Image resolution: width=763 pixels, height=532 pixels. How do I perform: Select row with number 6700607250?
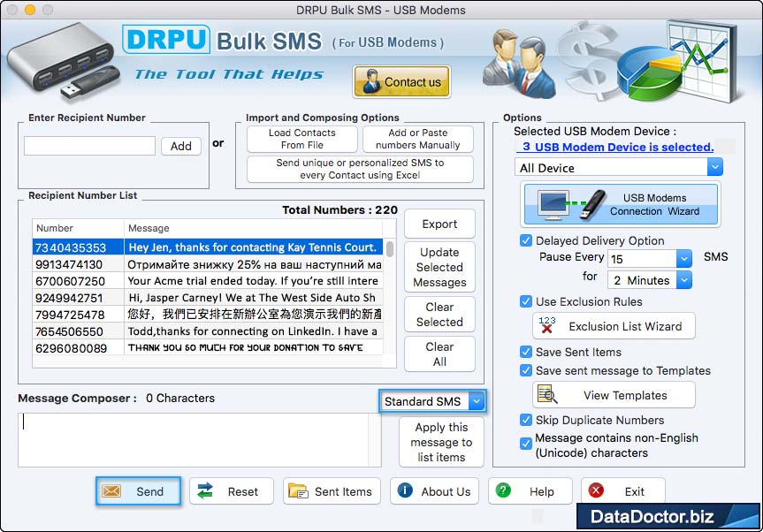click(x=208, y=281)
